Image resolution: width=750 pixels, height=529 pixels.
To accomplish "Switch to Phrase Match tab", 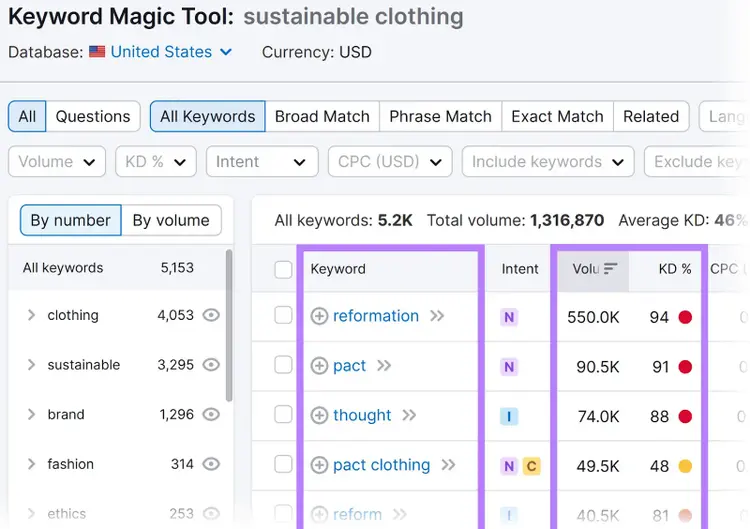I will click(x=441, y=116).
